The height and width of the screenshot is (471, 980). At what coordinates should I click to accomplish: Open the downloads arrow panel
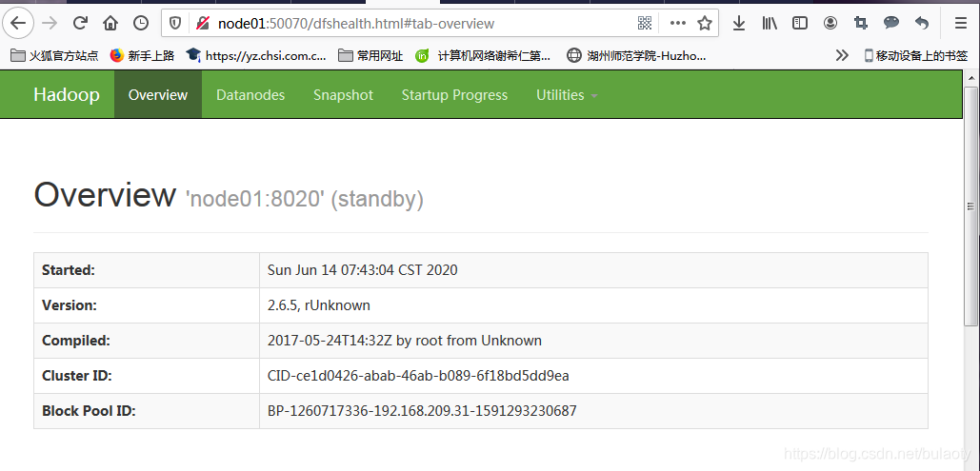[739, 24]
